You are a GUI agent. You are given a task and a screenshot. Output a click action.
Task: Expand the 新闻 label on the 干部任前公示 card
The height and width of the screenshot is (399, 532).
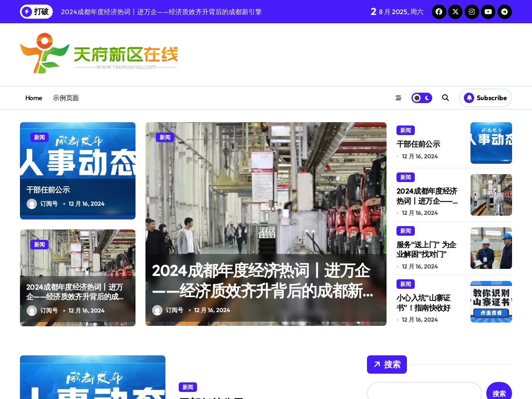(x=39, y=137)
